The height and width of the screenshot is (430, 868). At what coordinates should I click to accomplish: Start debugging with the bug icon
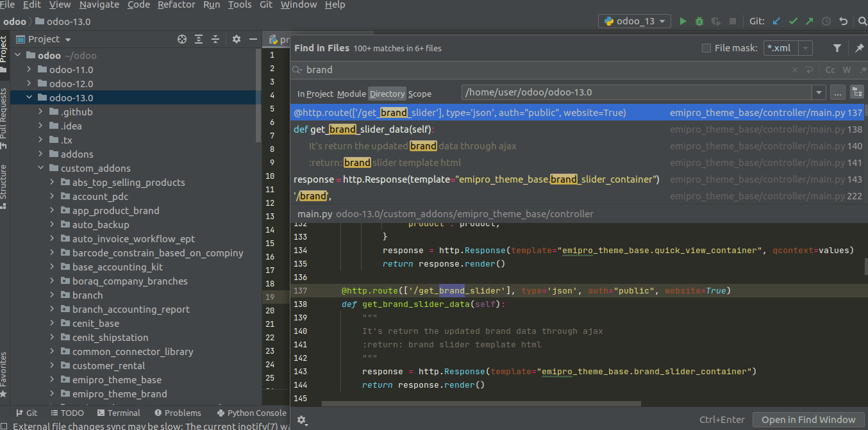coord(699,21)
